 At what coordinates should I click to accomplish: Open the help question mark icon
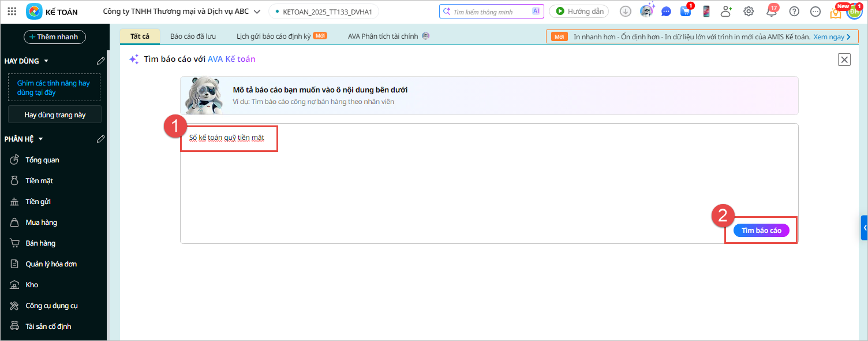point(794,11)
